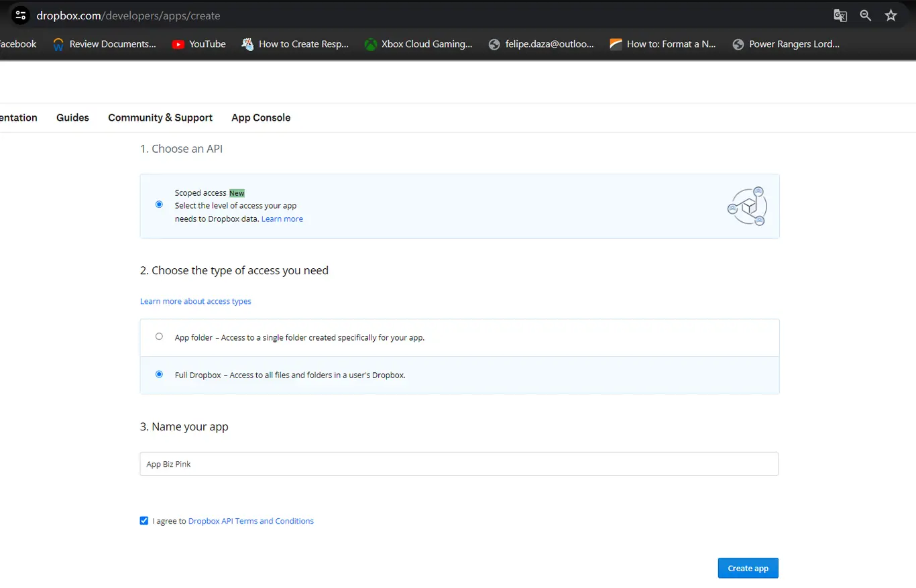Untick the I agree to terms checkbox
Screen dimensions: 916x588
144,521
